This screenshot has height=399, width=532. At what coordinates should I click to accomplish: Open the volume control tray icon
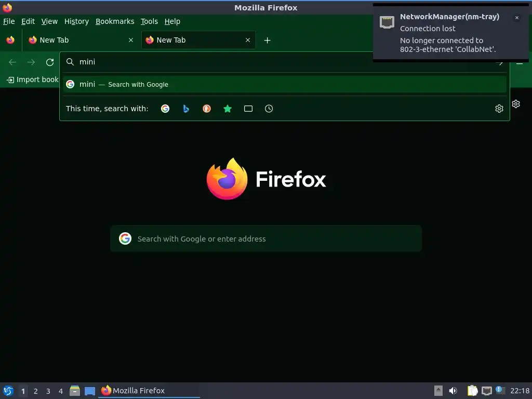point(453,391)
